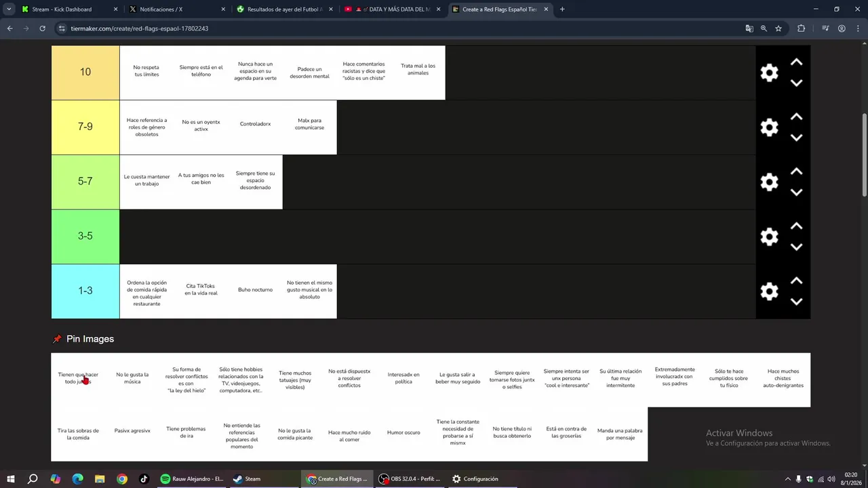
Task: Move tier 7-9 row up
Action: coord(796,117)
